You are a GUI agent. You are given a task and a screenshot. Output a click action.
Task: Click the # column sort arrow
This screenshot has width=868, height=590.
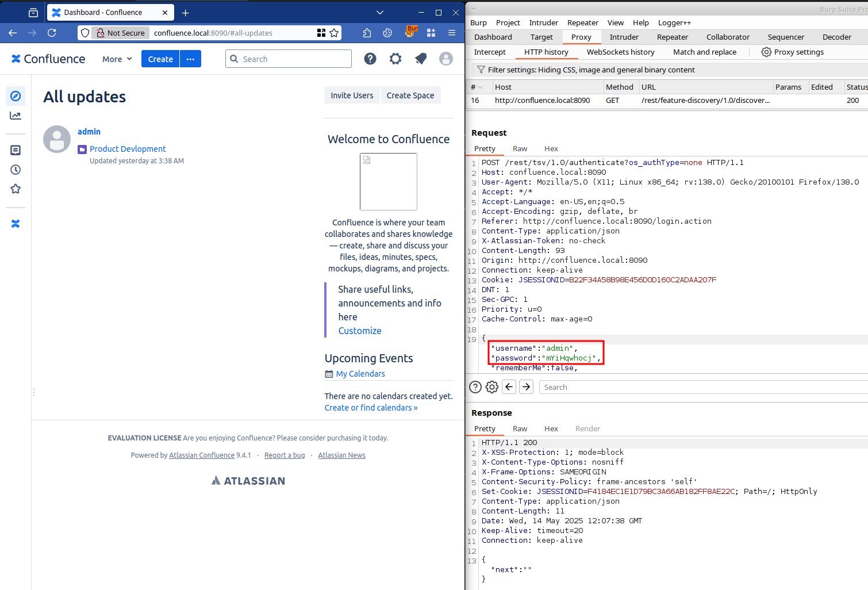pos(481,87)
